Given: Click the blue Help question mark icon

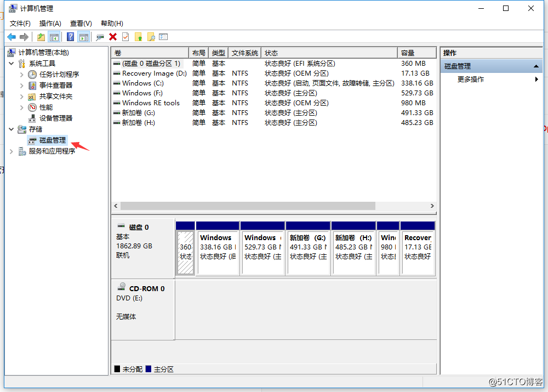Looking at the screenshot, I should coord(70,37).
